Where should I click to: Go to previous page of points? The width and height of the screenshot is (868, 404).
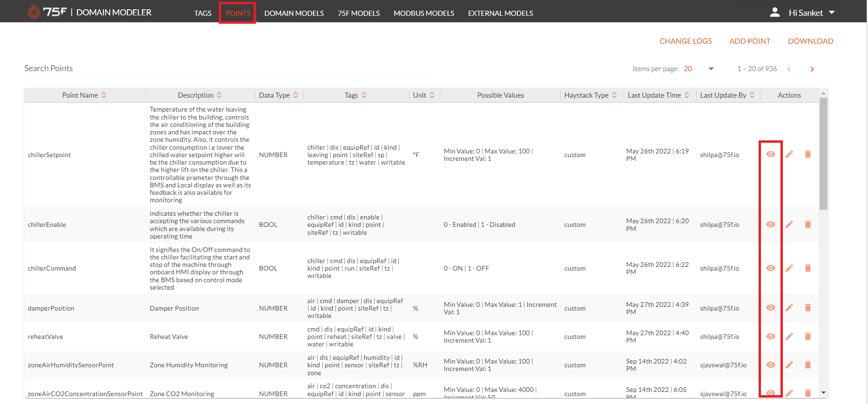point(789,69)
